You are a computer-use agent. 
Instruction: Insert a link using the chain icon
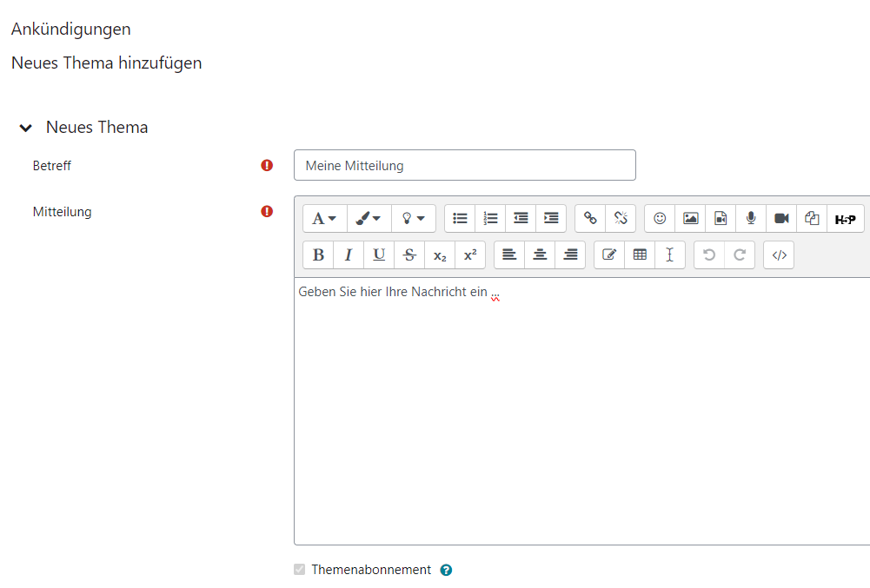click(x=590, y=219)
